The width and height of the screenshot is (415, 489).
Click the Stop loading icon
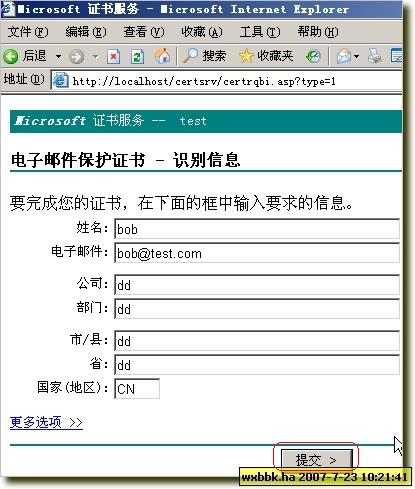pyautogui.click(x=113, y=56)
